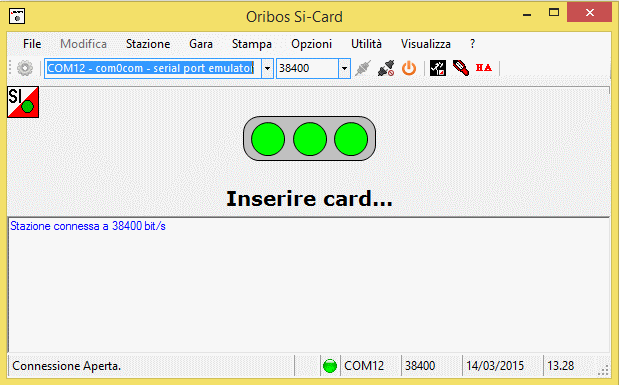Open the Gara menu

201,44
